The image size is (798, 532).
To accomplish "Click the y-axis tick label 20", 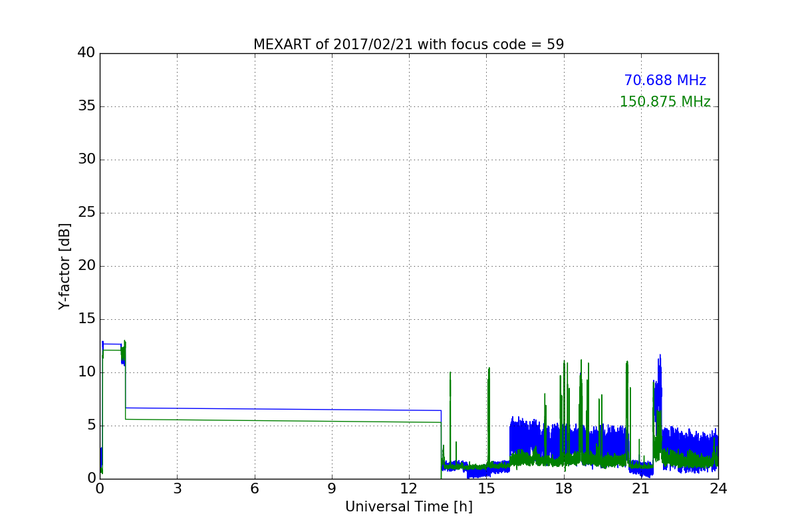I will point(86,266).
